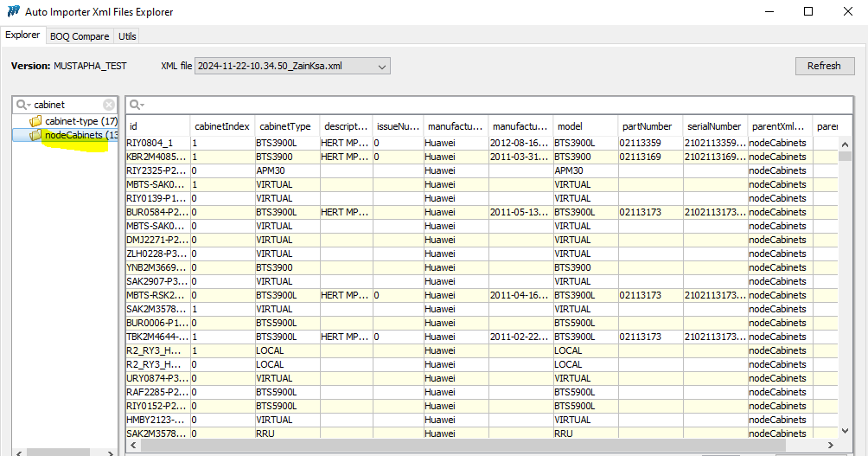This screenshot has width=868, height=456.
Task: Open the Utils tab
Action: pos(127,36)
